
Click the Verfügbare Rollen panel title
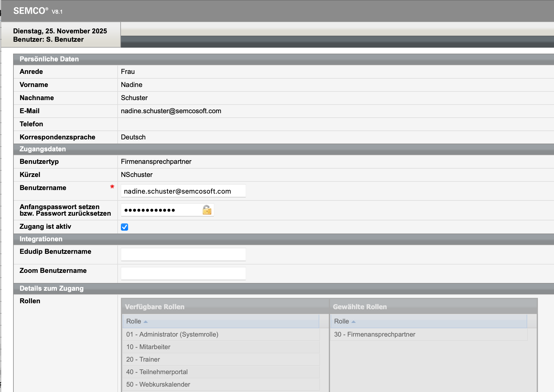coord(155,307)
